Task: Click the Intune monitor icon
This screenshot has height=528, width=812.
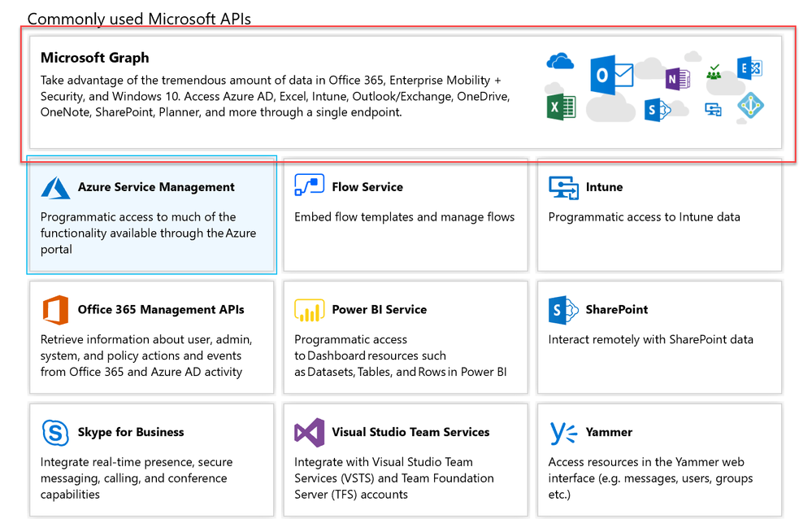Action: tap(563, 188)
